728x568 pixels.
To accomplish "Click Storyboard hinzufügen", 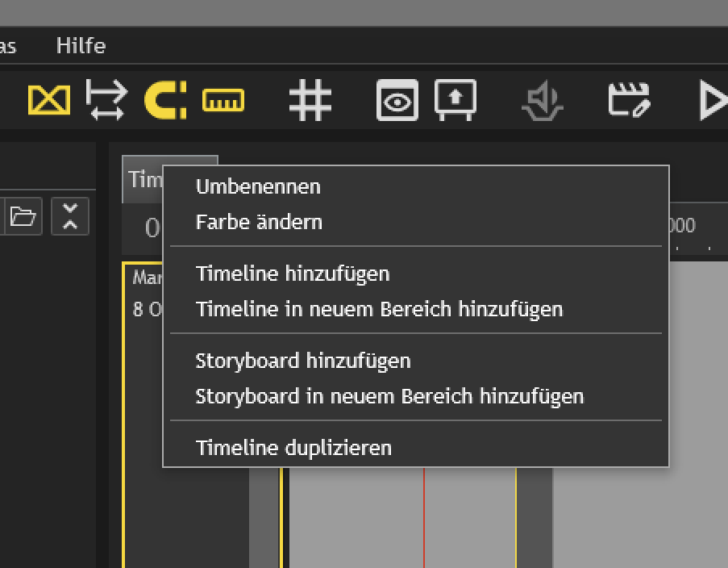I will coord(304,361).
